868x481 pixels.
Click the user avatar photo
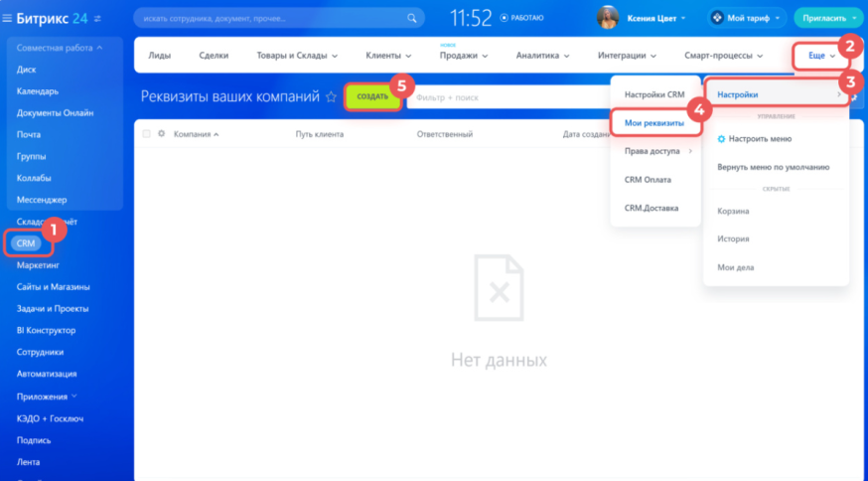point(607,18)
